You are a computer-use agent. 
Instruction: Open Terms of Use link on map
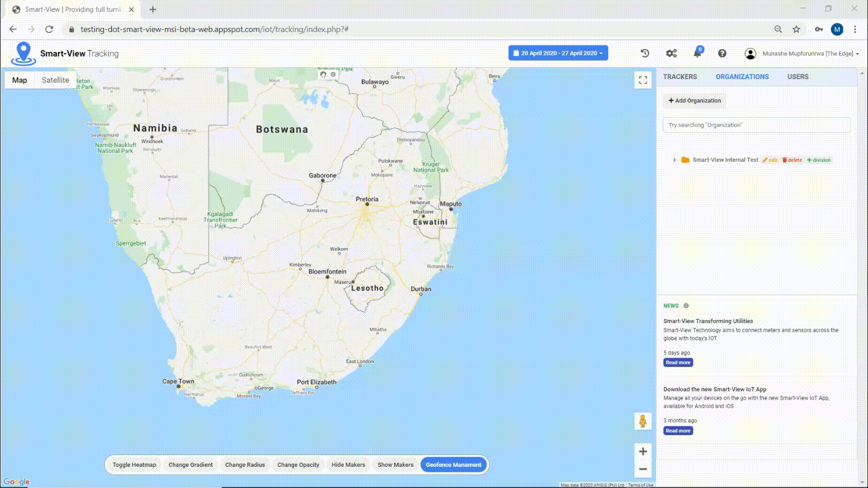pos(641,485)
